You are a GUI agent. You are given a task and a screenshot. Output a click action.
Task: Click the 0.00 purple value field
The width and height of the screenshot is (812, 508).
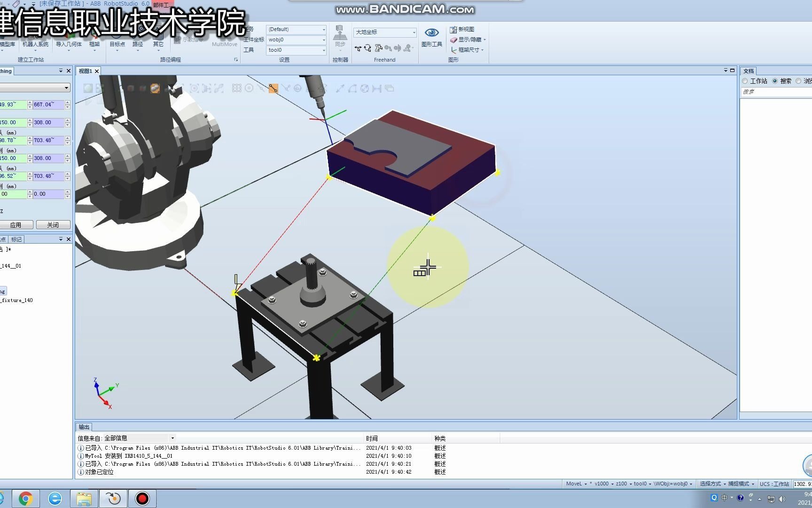(48, 194)
